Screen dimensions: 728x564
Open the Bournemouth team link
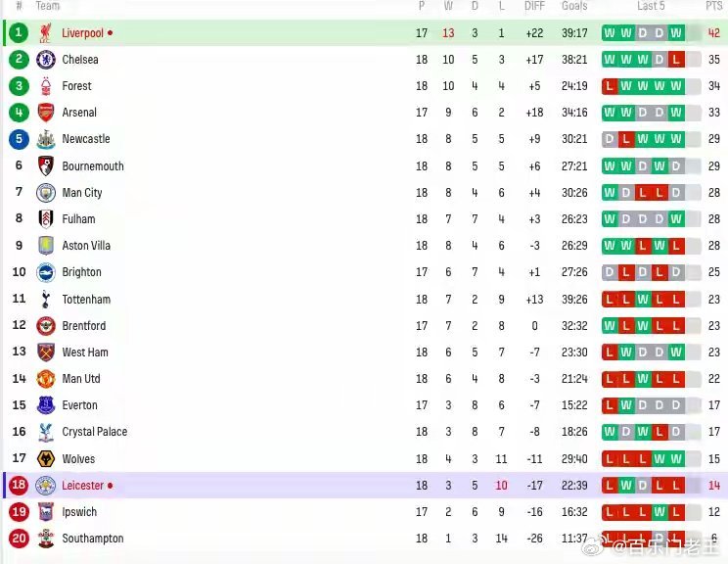(93, 166)
